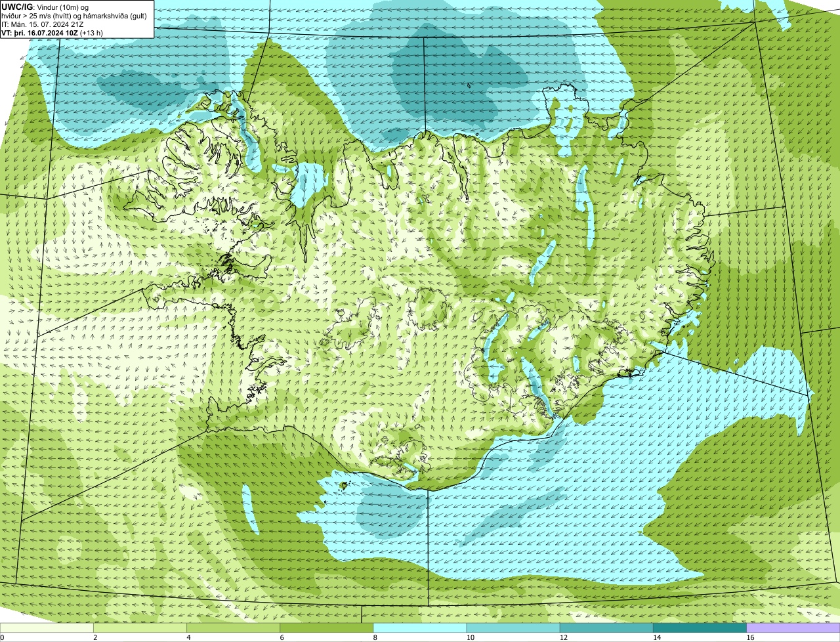This screenshot has height=642, width=840.
Task: Click the lavender legend swatch above 16 m/s
Action: point(793,628)
